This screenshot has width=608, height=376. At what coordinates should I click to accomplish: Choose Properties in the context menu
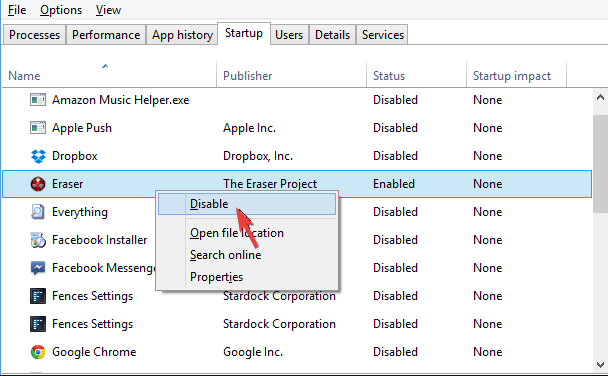[216, 277]
